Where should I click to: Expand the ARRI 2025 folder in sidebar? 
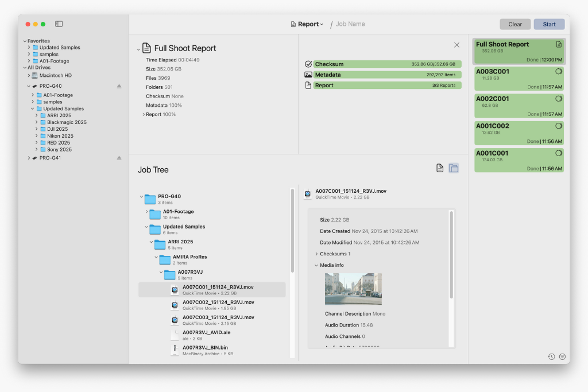36,115
